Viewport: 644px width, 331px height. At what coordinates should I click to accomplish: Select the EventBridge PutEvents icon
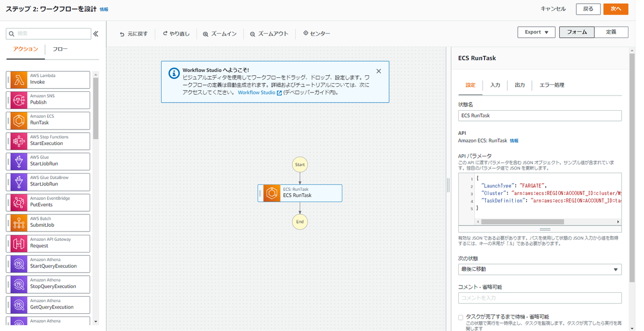19,203
